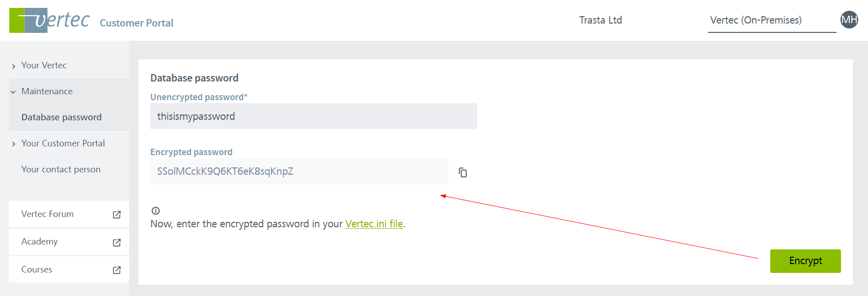Open the MH user avatar menu
Viewport: 868px width, 296px height.
point(849,20)
